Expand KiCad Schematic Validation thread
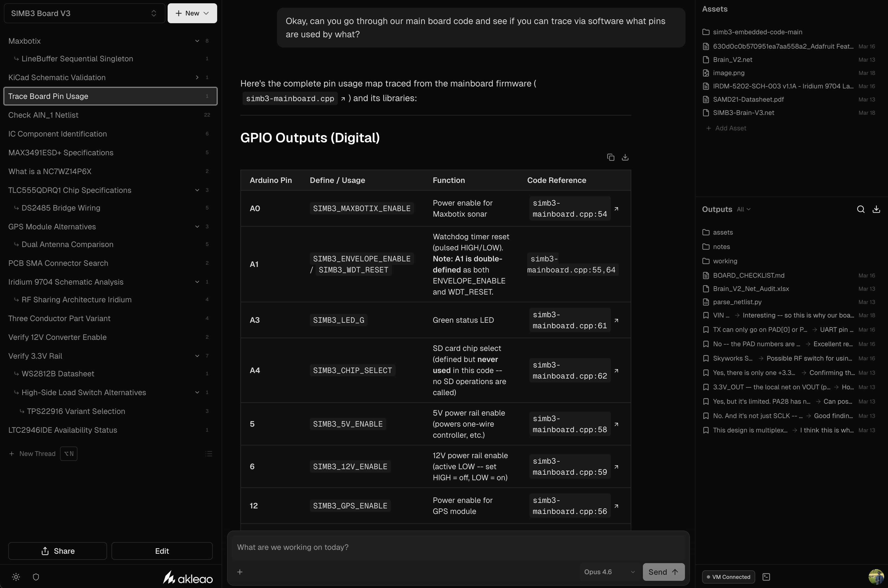Viewport: 888px width, 588px height. coord(197,77)
